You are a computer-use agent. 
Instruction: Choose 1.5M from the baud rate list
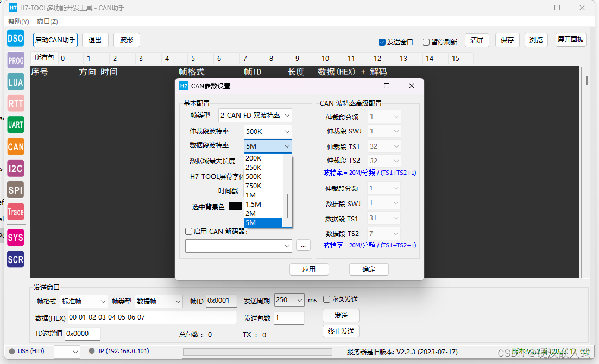pos(263,204)
